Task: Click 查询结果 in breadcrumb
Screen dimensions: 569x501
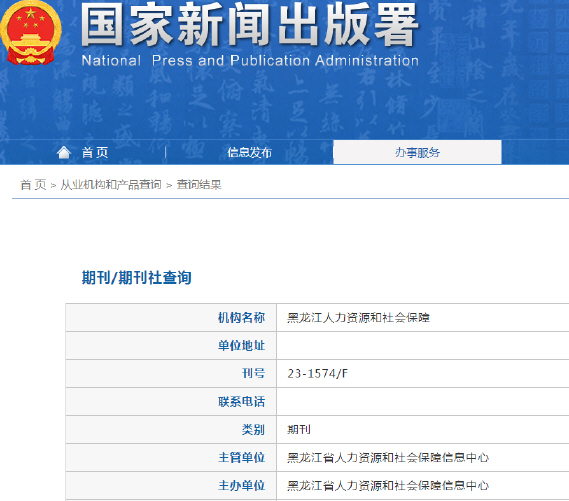Action: [x=199, y=185]
